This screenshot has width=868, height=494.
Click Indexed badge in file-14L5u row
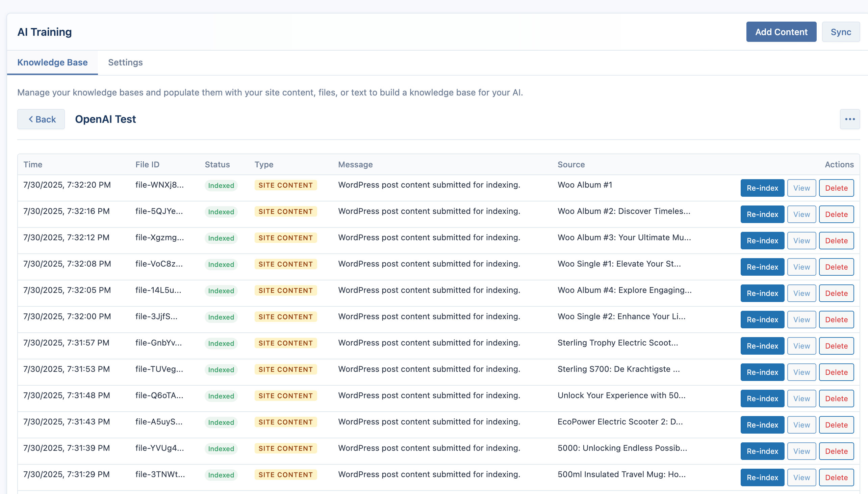[221, 291]
